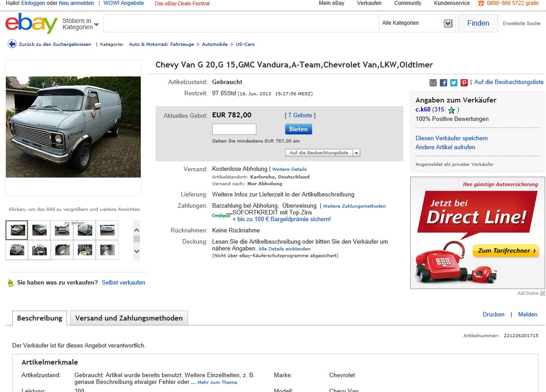Open the Kundenservice menu item
Image resolution: width=546 pixels, height=392 pixels.
tap(452, 3)
